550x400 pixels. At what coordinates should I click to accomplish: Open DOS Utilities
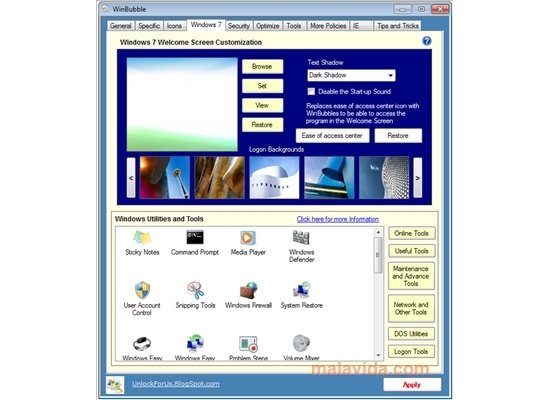click(411, 334)
